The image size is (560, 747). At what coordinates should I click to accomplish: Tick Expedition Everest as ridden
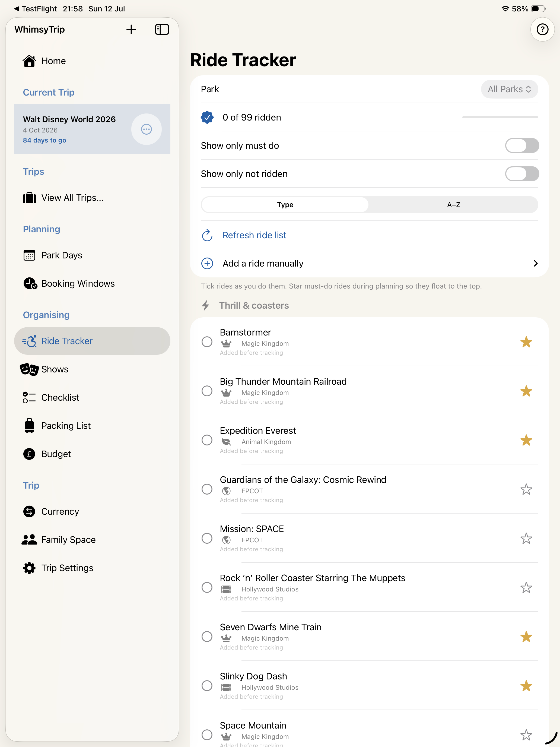coord(207,440)
